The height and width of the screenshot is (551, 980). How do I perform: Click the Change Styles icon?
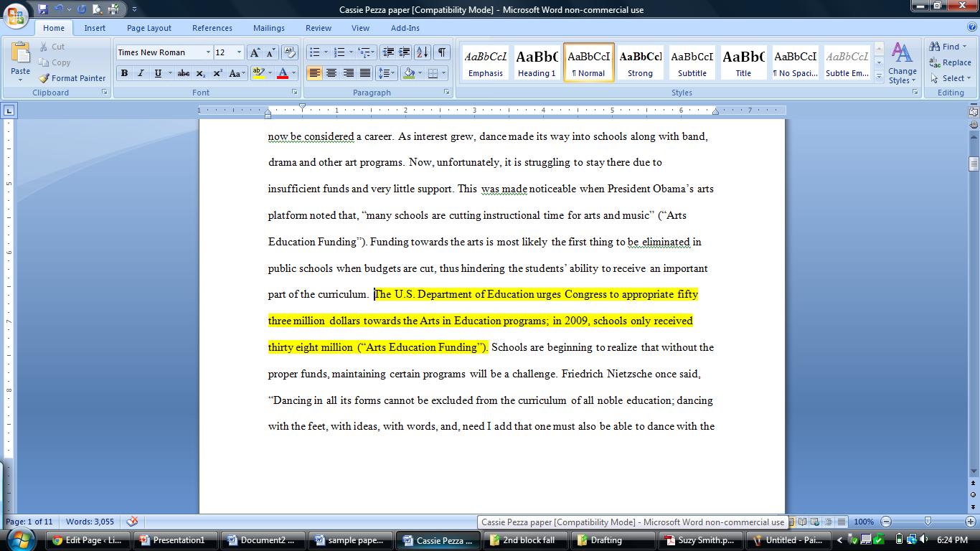[902, 63]
